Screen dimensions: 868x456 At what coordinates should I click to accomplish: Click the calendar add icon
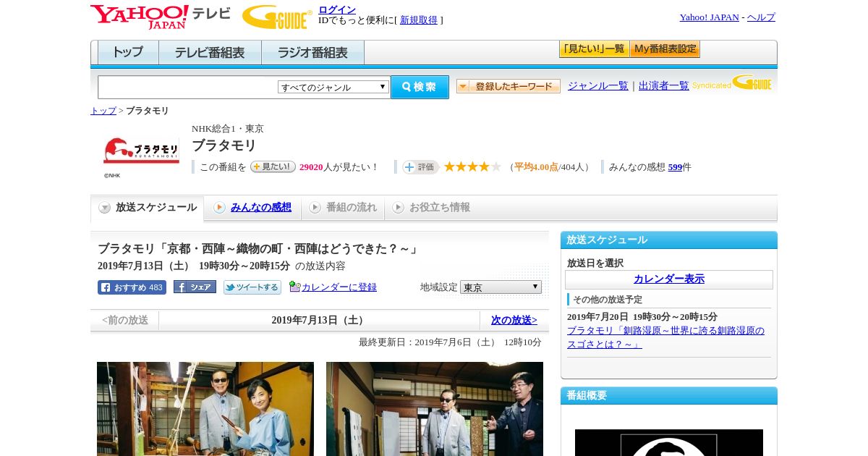[294, 287]
